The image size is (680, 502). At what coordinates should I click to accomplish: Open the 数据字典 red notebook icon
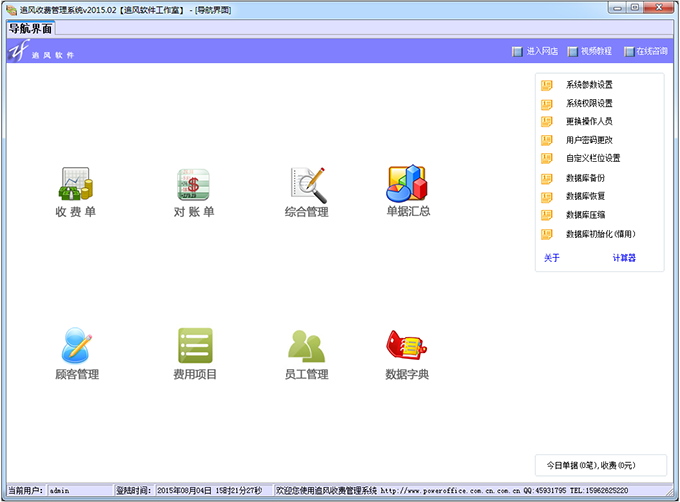(x=406, y=345)
